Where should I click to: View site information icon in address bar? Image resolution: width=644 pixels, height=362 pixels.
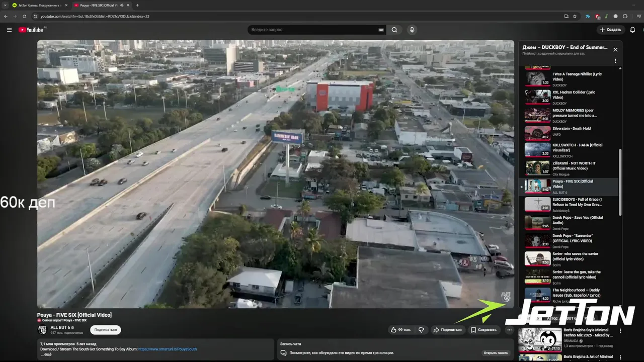pyautogui.click(x=35, y=16)
